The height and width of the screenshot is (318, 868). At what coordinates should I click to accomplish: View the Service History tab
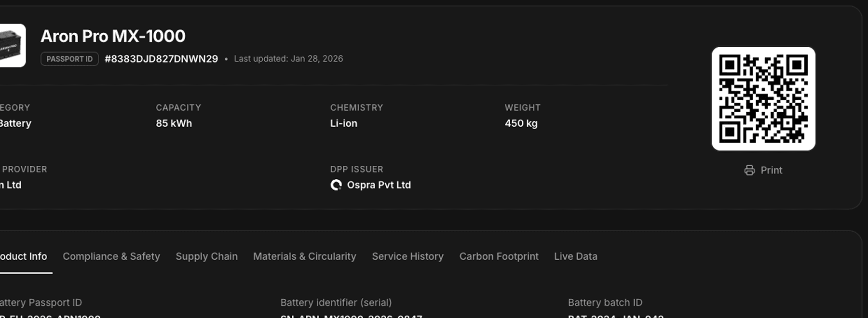pyautogui.click(x=407, y=256)
